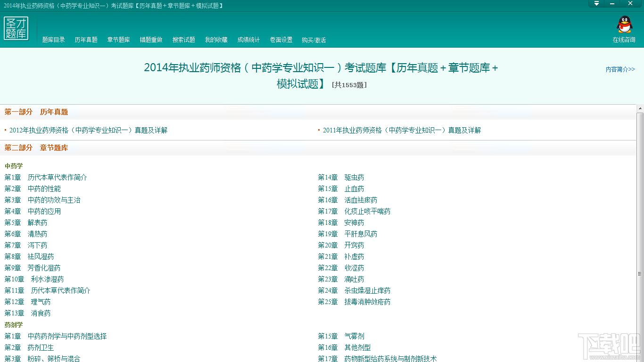Open 第5章 解表药
Screen dimensions: 644x362
(26, 222)
